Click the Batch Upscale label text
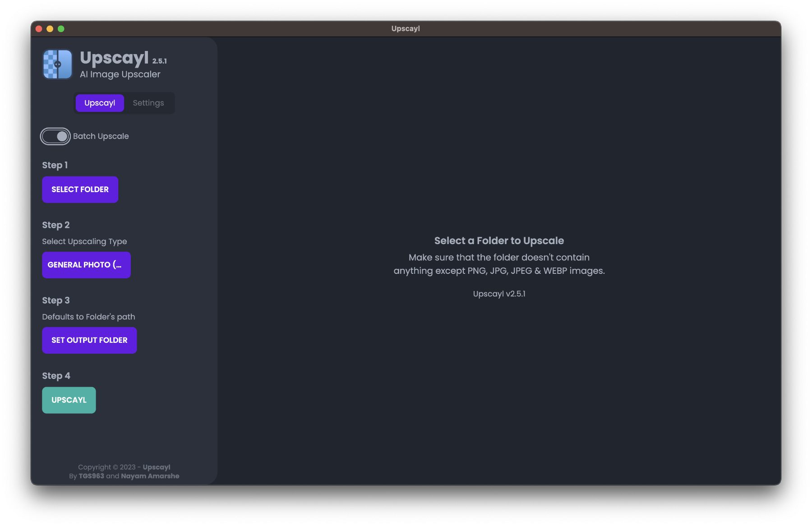 (101, 136)
